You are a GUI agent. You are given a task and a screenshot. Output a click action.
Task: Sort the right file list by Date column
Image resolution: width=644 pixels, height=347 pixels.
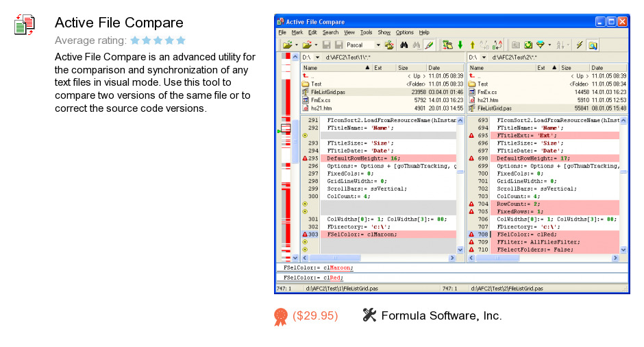tap(608, 68)
